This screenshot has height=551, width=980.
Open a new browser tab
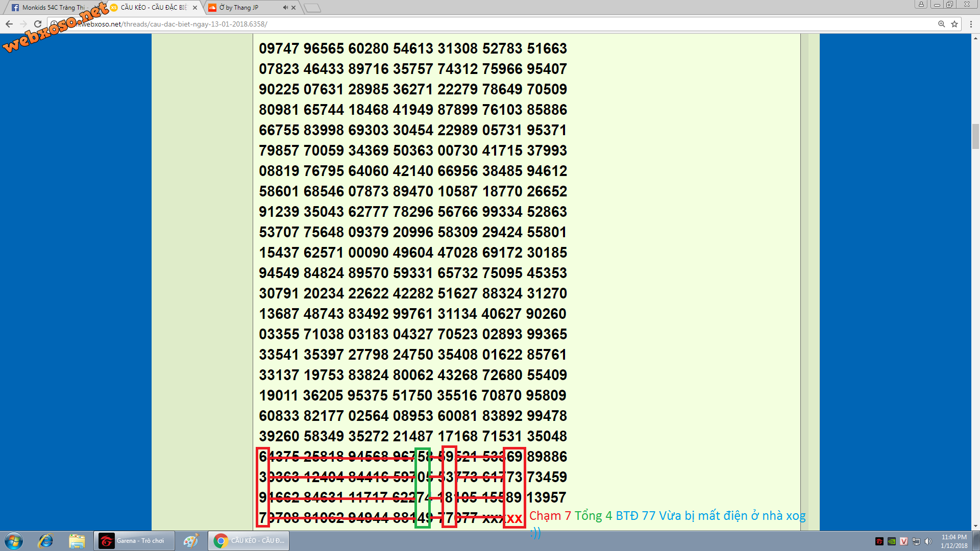pos(312,8)
